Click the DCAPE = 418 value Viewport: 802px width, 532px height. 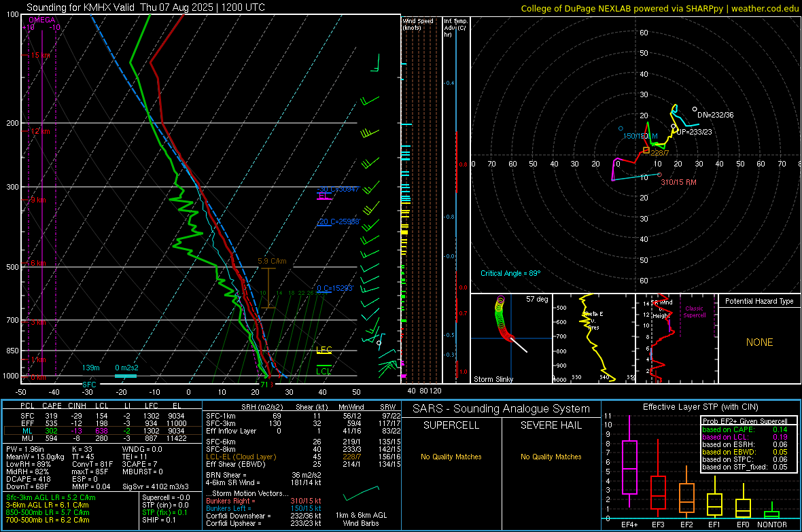[28, 479]
